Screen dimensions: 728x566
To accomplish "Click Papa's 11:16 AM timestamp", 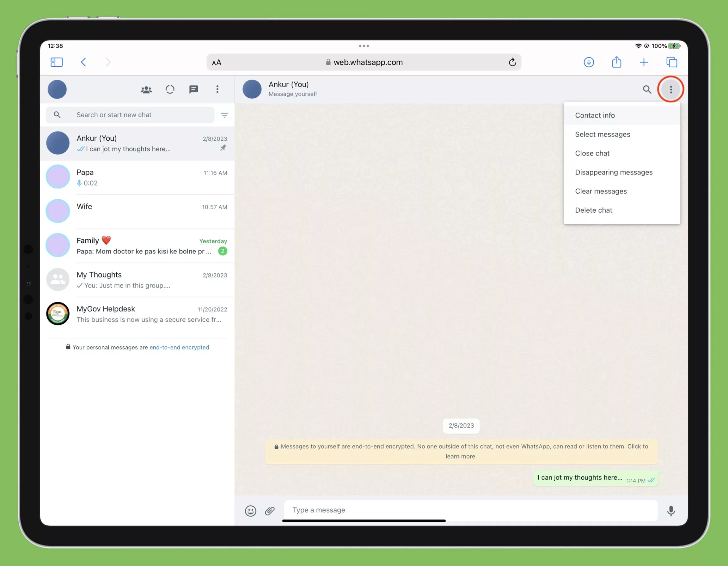I will pos(215,173).
